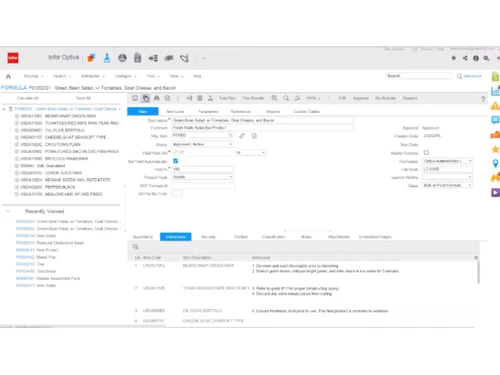Click the home icon in menu bar
The width and height of the screenshot is (500, 375).
(x=8, y=76)
